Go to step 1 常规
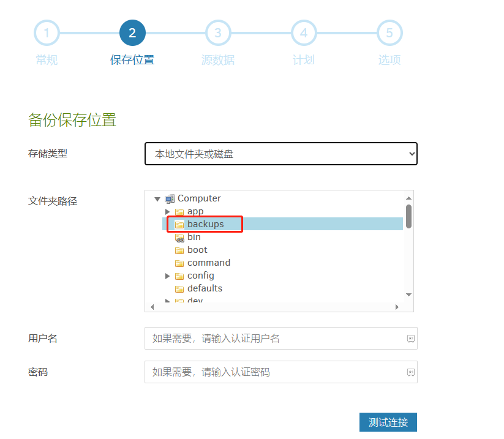This screenshot has width=504, height=439. tap(47, 33)
